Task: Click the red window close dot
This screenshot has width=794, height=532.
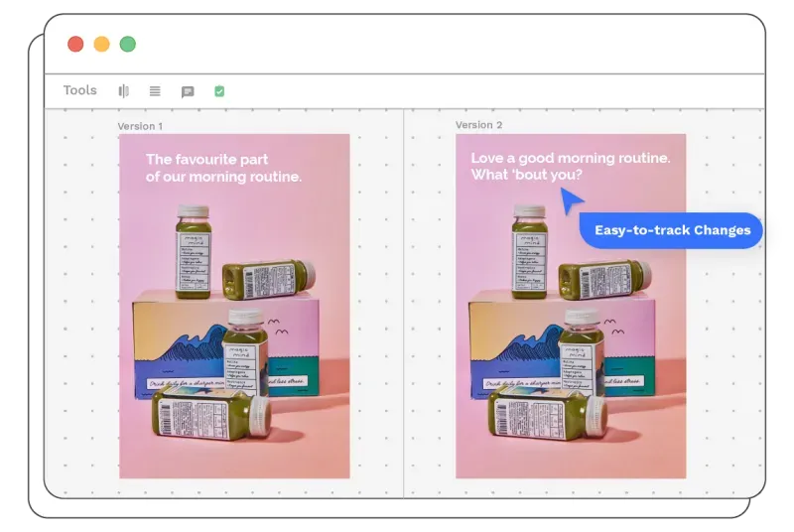Action: [75, 44]
